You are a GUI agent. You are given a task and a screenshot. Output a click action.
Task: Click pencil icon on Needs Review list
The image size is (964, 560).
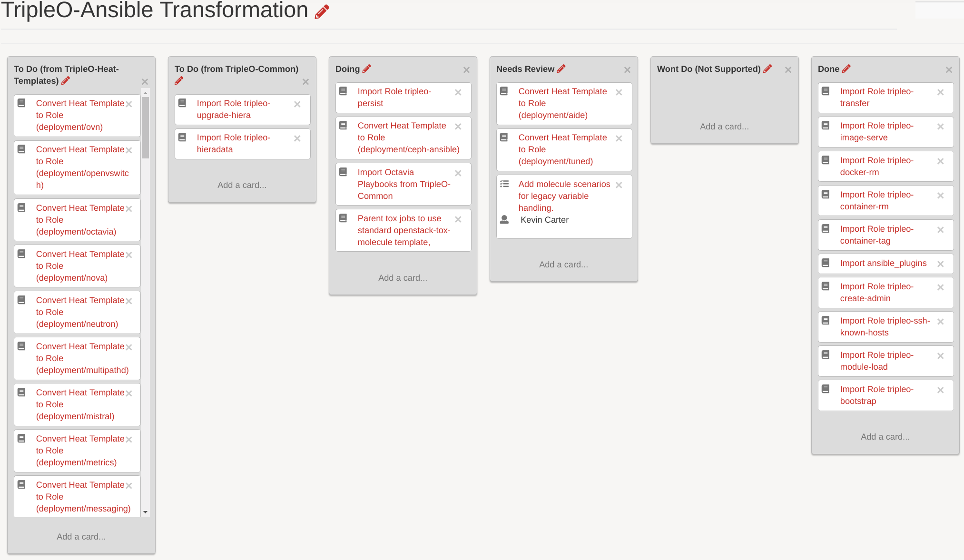[561, 69]
